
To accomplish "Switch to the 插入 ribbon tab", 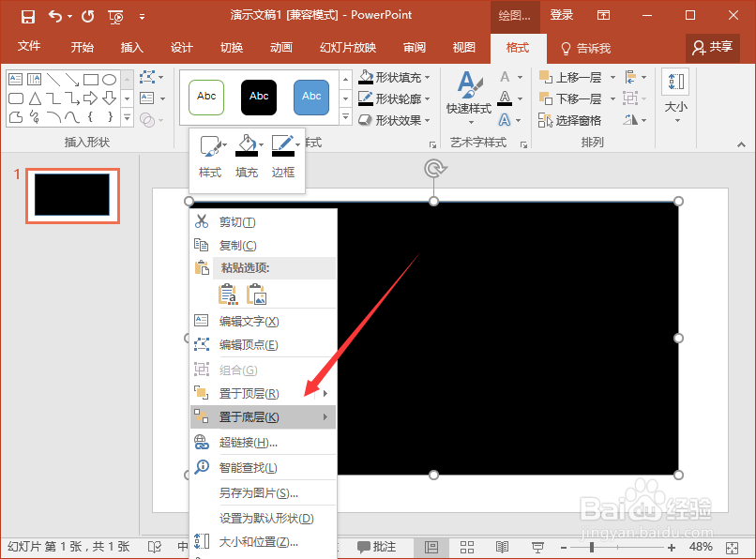I will (131, 47).
